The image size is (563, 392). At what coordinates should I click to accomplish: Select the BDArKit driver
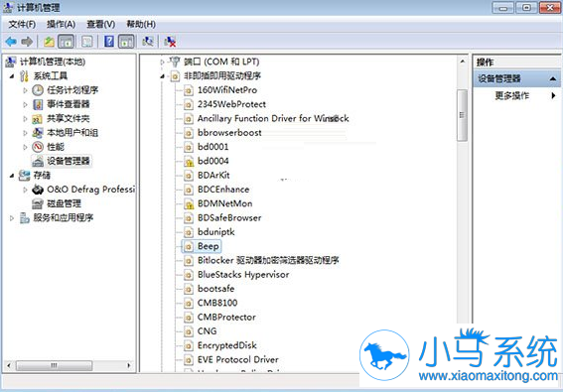pos(213,176)
